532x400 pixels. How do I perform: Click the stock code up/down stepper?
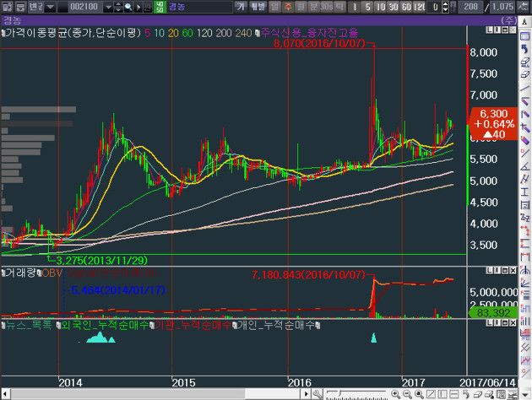[x=118, y=7]
